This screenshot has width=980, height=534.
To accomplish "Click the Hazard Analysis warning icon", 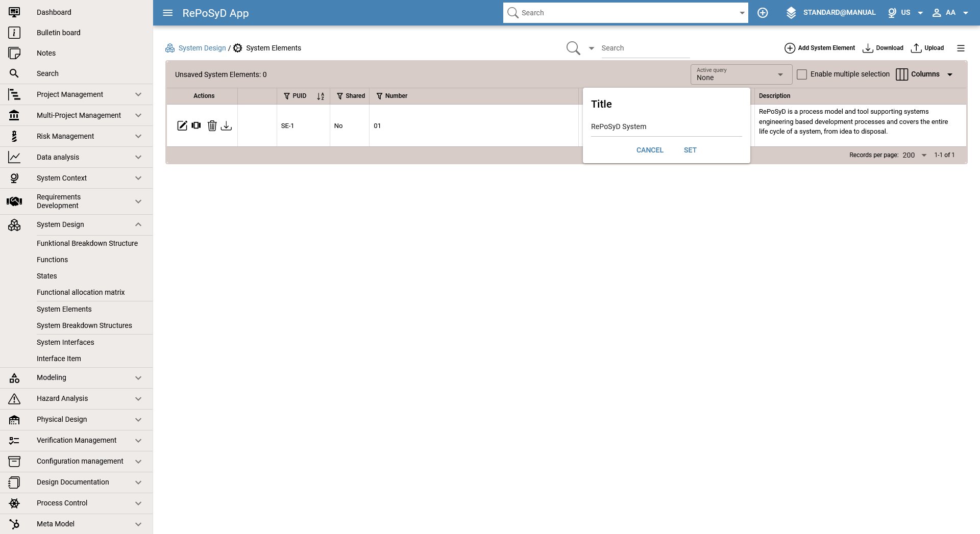I will (x=14, y=399).
